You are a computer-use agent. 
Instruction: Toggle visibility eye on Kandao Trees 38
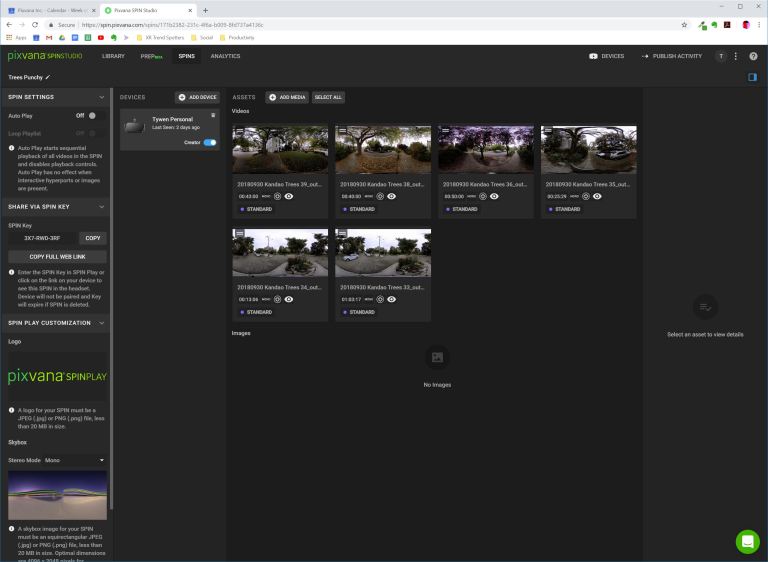click(x=392, y=196)
